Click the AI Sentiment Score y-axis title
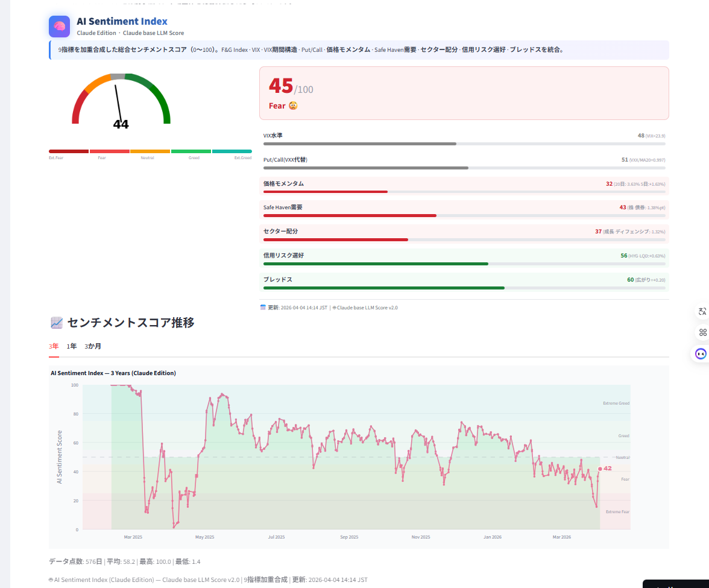 (59, 457)
